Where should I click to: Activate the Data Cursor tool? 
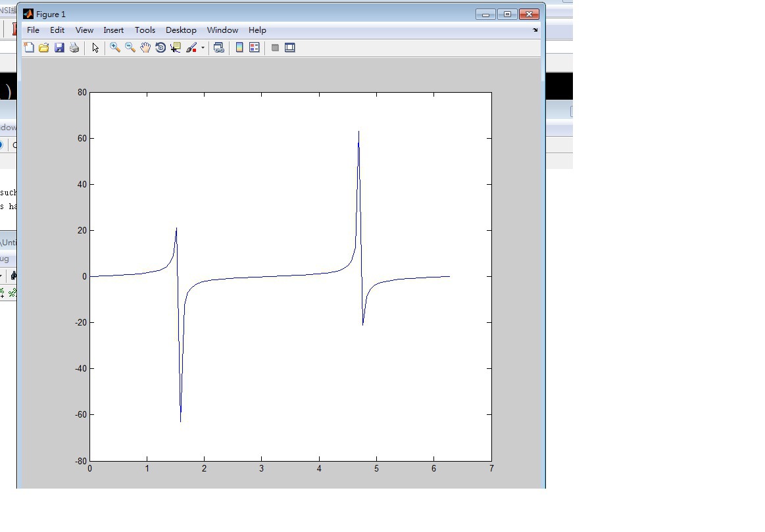176,47
